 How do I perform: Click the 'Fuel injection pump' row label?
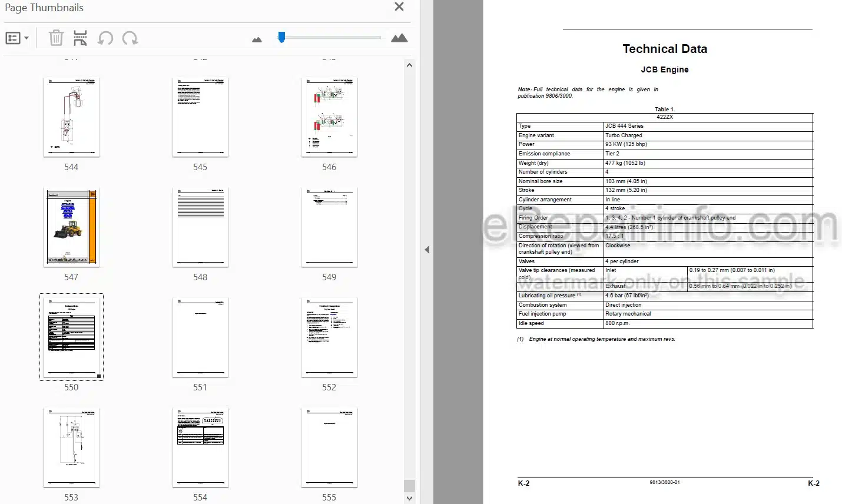(542, 314)
